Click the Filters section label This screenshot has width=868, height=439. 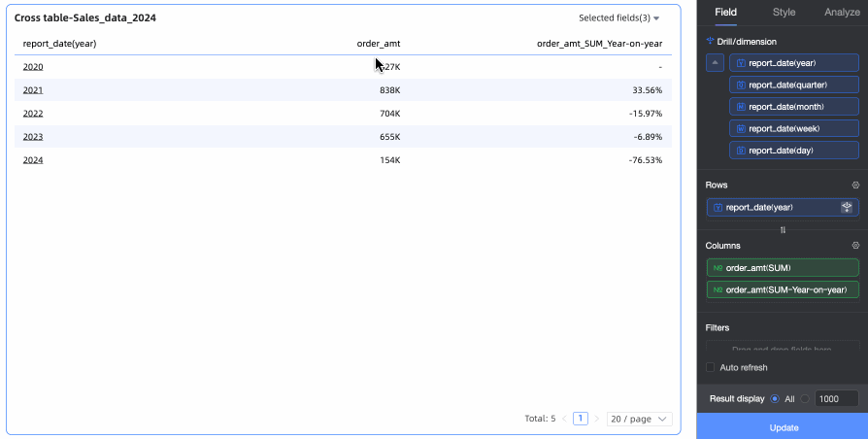[x=718, y=327]
